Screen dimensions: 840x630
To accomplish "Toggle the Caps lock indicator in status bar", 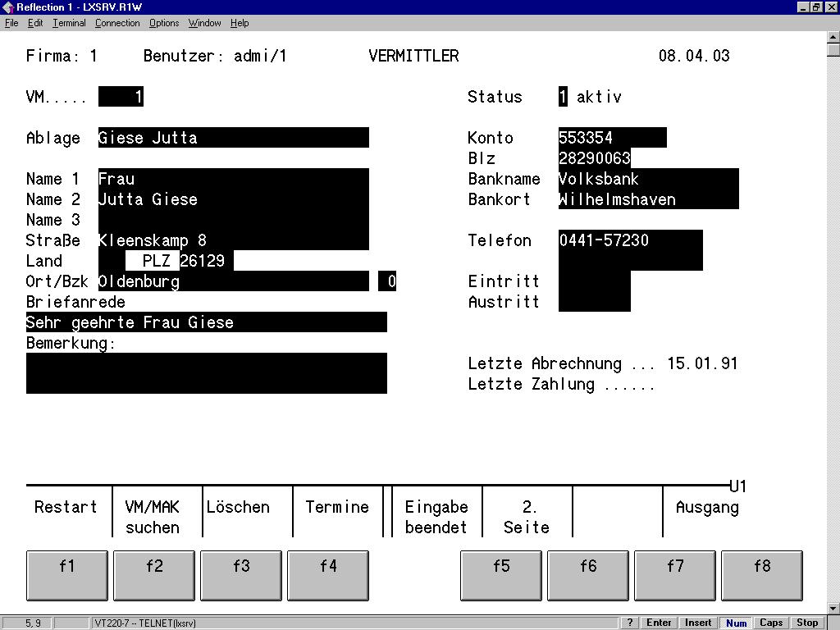I will pyautogui.click(x=771, y=623).
